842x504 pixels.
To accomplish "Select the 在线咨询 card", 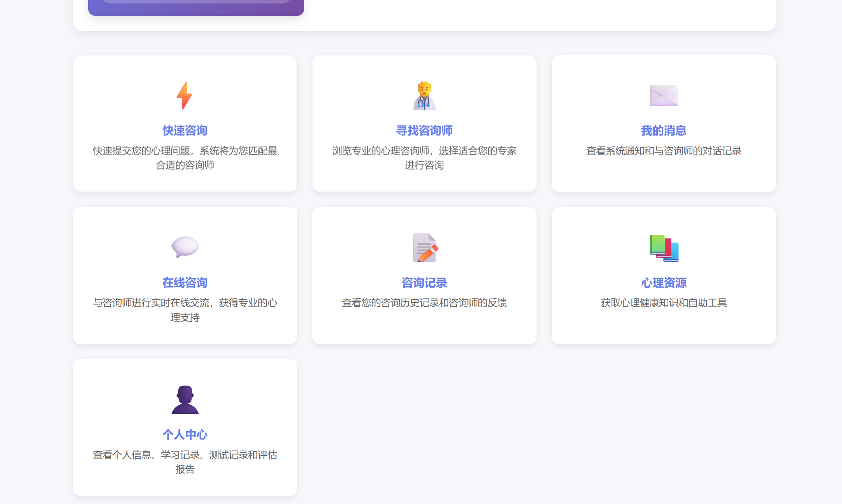I will 185,276.
